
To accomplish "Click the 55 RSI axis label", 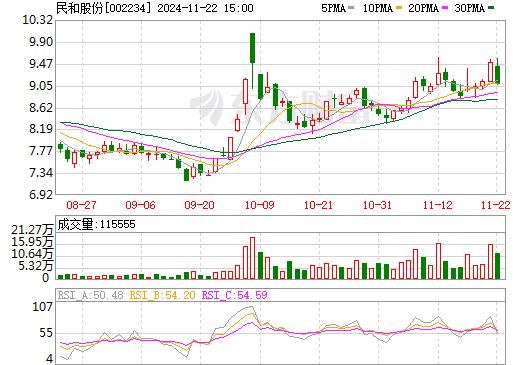I will pyautogui.click(x=46, y=333).
